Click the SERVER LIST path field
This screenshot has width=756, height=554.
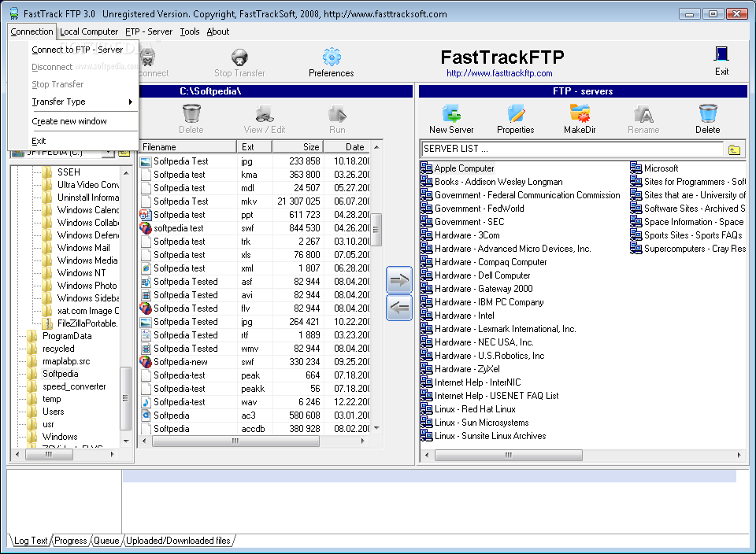pos(573,149)
